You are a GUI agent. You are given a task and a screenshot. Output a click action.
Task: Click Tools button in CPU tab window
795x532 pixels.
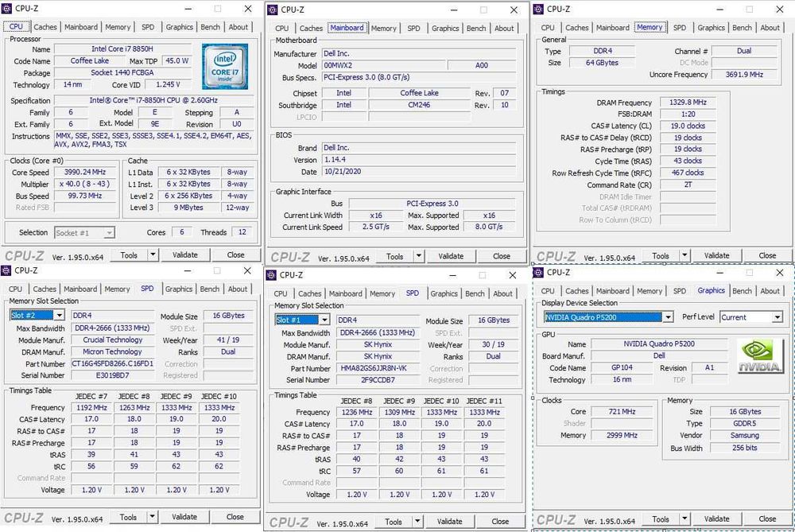click(129, 254)
